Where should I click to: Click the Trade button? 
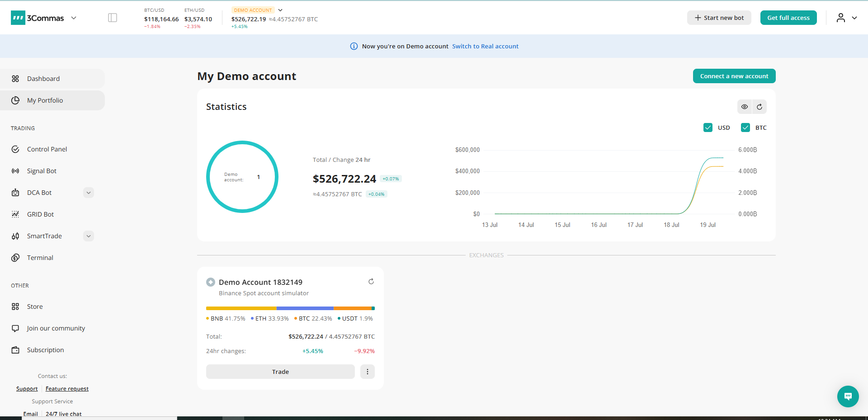[x=280, y=372]
